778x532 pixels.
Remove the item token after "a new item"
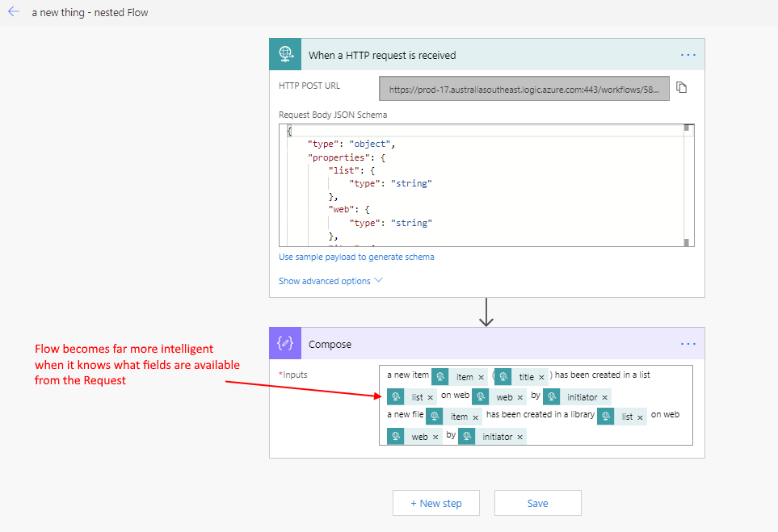(x=482, y=377)
